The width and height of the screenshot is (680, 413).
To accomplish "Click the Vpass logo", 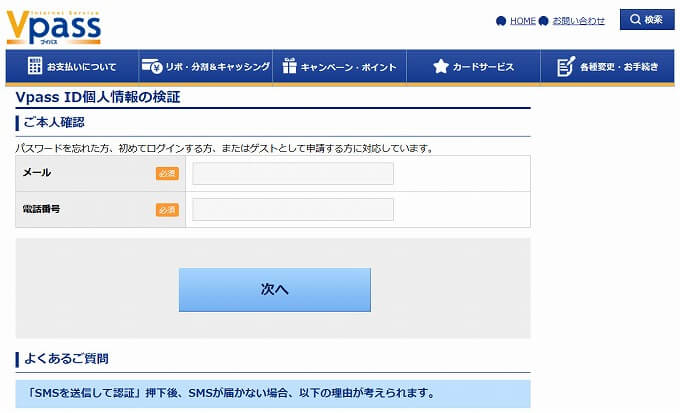I will click(x=53, y=26).
